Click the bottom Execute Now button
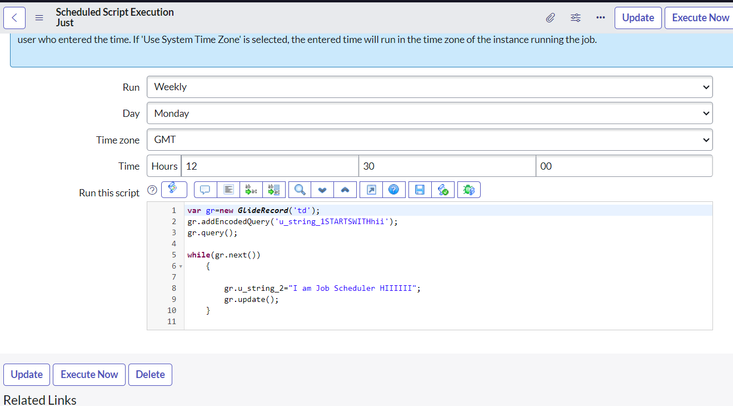733x406 pixels. coord(89,374)
